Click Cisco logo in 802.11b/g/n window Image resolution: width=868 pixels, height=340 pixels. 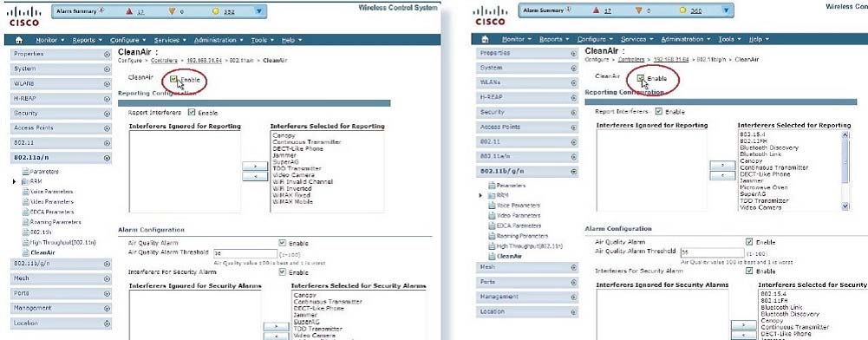(491, 16)
